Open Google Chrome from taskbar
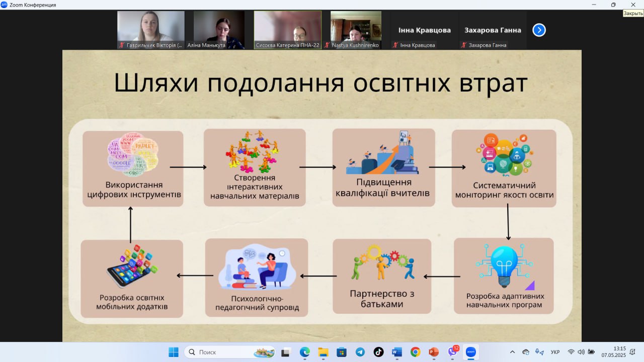Screen dimensions: 644x362 tap(415, 352)
